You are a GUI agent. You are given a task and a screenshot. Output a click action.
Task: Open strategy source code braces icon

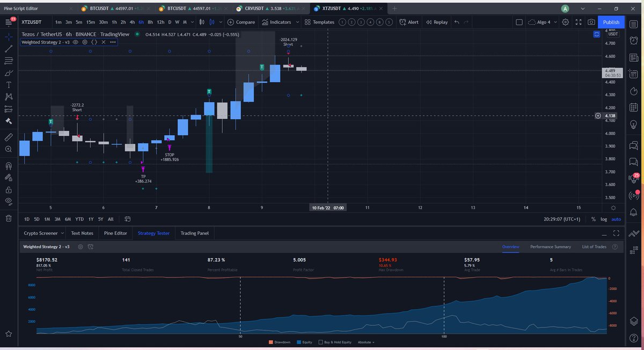[x=94, y=41]
